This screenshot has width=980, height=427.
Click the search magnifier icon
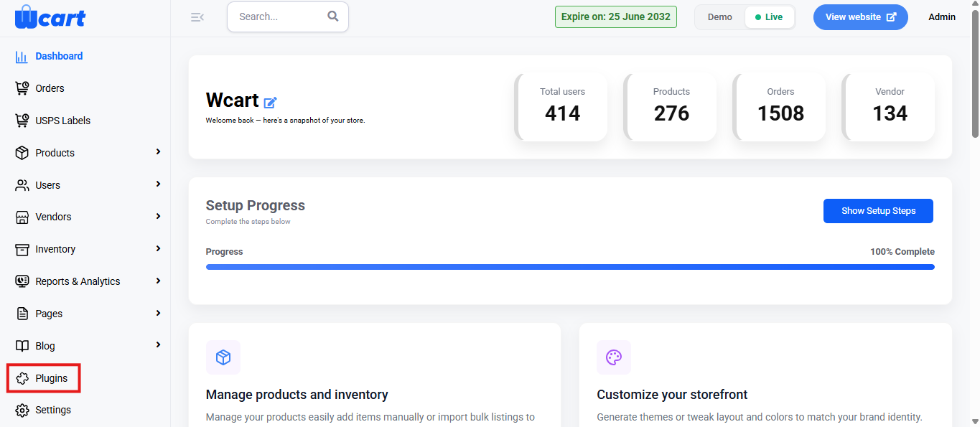tap(333, 17)
